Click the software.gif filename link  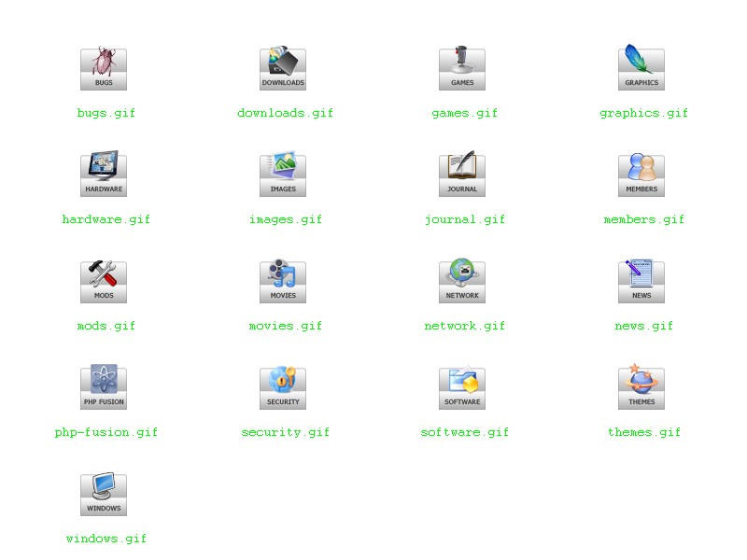pyautogui.click(x=464, y=432)
